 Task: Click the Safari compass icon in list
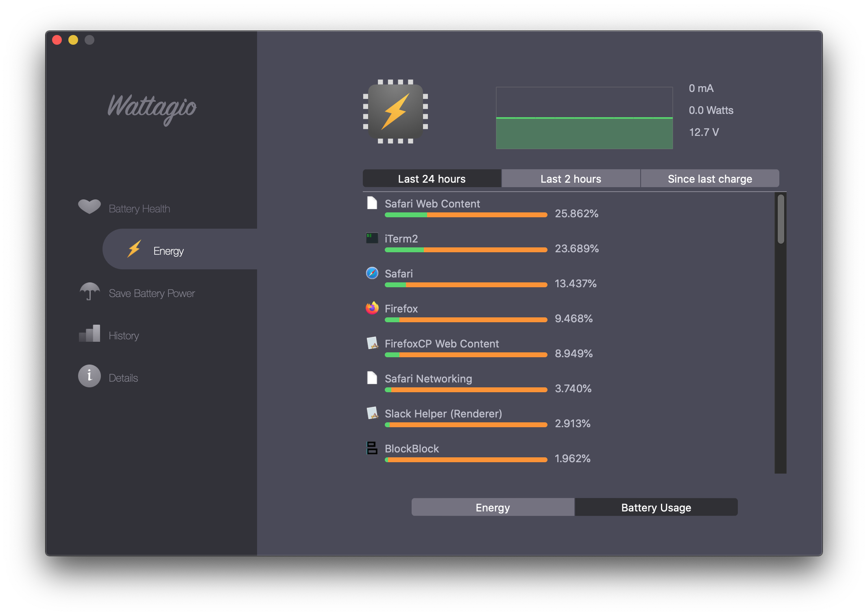pyautogui.click(x=372, y=273)
